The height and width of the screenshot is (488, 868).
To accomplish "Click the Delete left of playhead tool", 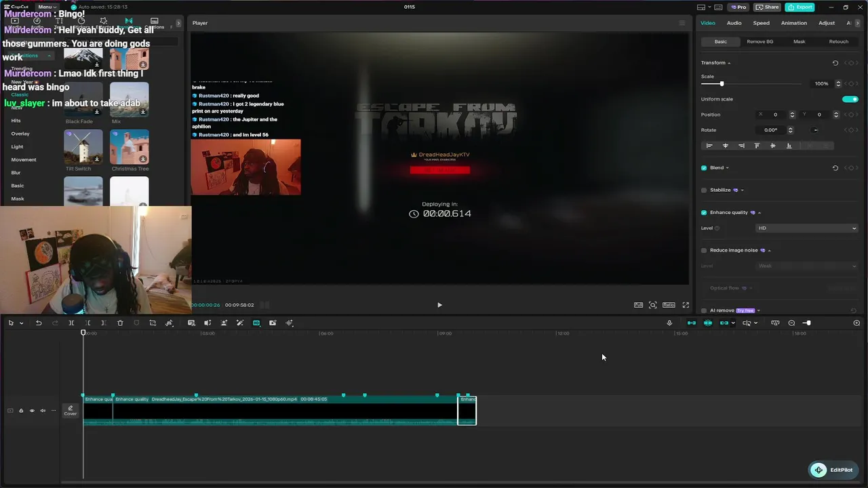I will [87, 323].
